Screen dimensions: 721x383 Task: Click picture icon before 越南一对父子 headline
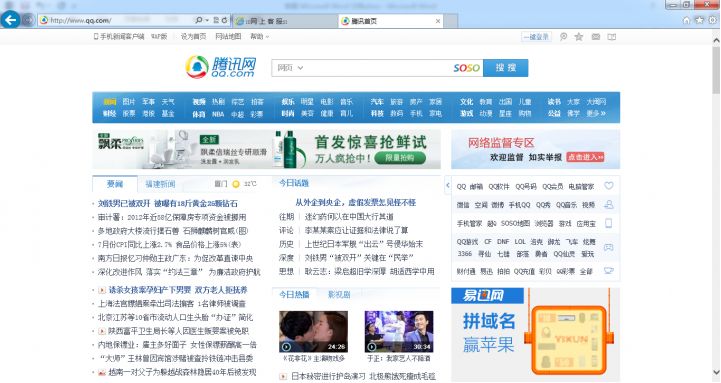pos(102,372)
